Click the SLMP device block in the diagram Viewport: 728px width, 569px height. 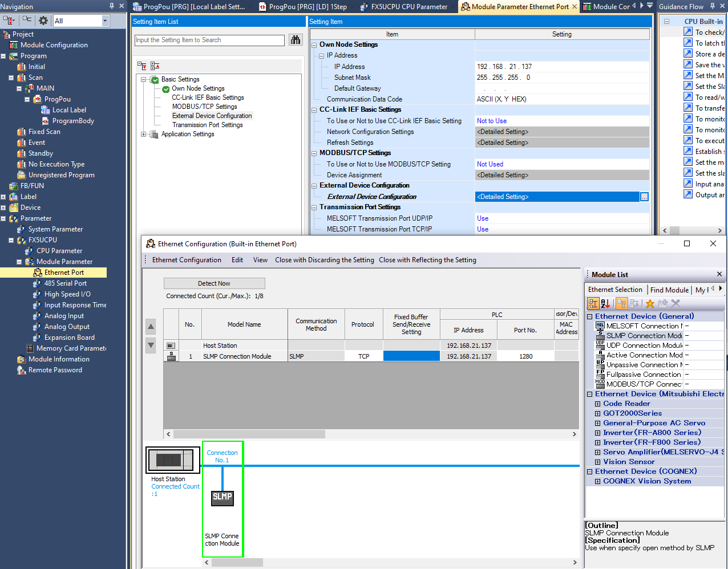tap(223, 497)
